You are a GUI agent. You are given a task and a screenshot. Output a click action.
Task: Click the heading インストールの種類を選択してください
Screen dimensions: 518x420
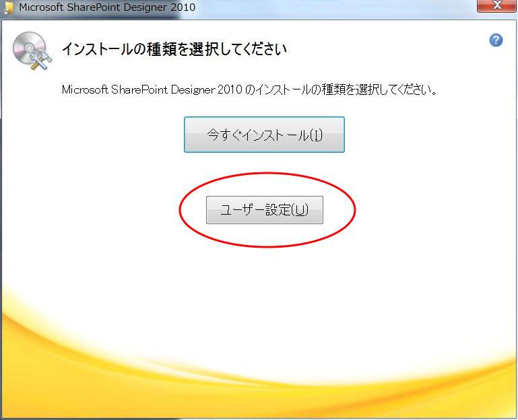(174, 49)
